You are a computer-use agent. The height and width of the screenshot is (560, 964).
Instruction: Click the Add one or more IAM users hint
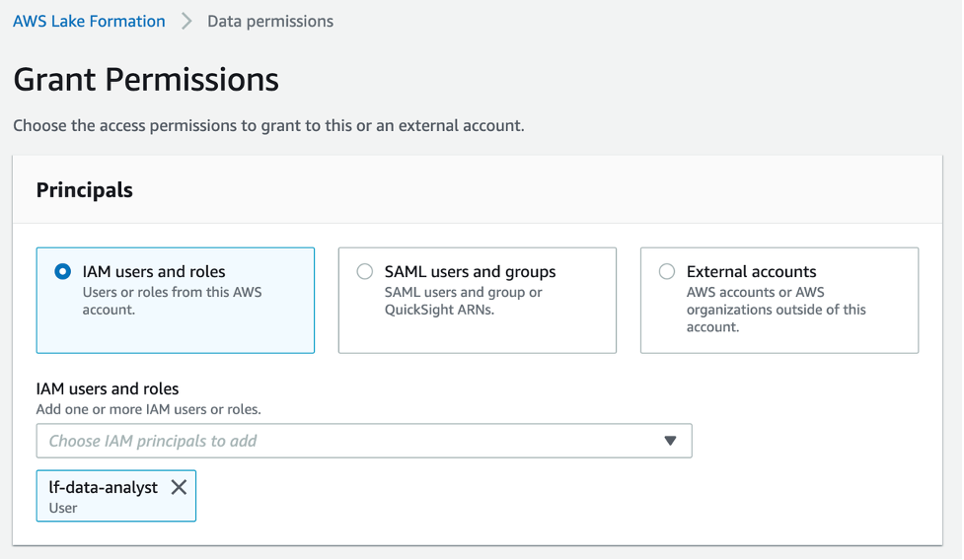click(x=148, y=408)
